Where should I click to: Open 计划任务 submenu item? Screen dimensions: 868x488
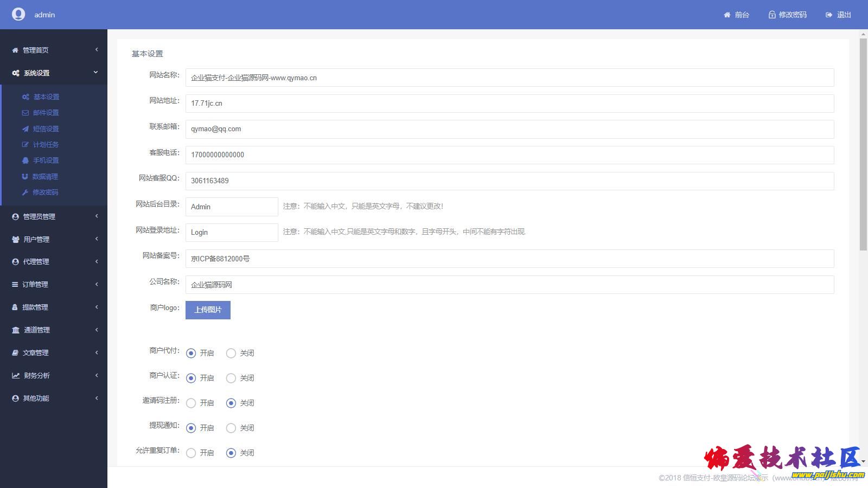coord(46,145)
